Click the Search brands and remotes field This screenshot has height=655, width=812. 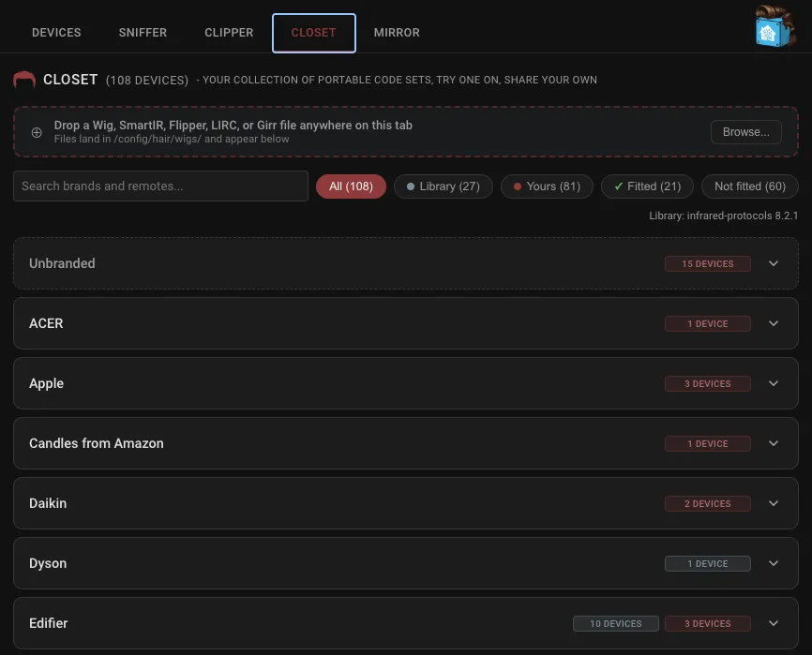pyautogui.click(x=160, y=186)
